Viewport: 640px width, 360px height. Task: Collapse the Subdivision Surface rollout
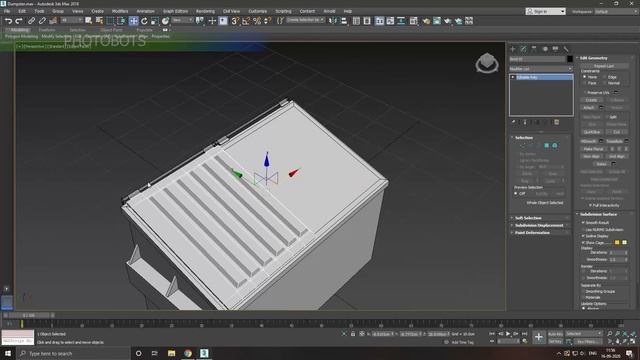[604, 214]
